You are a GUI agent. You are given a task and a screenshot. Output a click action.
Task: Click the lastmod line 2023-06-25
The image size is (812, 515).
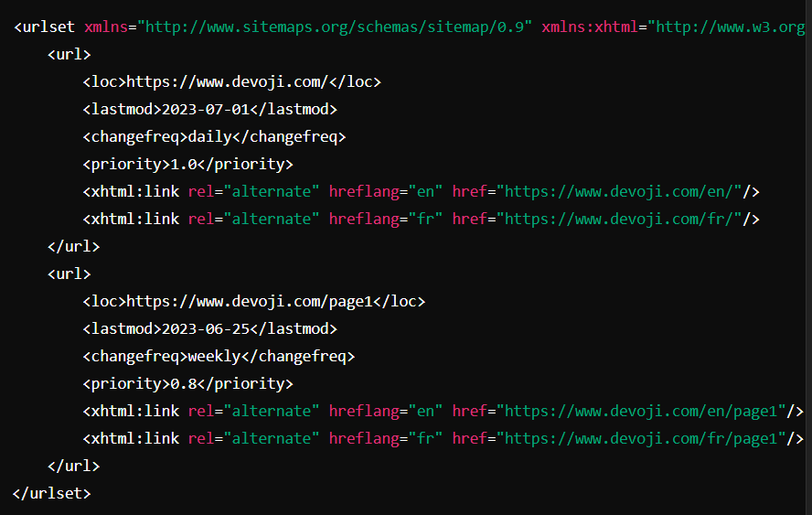pos(209,329)
